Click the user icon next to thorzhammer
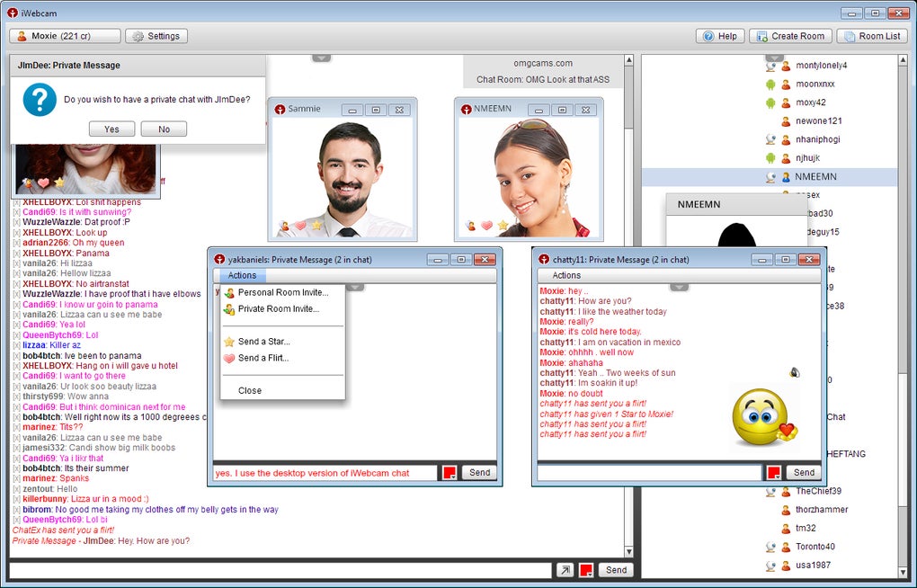 pos(786,510)
